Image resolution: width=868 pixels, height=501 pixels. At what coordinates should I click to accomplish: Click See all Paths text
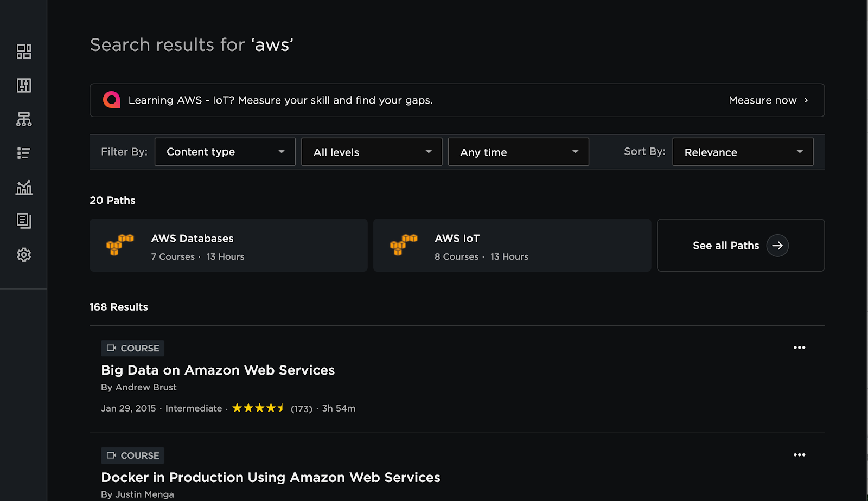point(726,246)
